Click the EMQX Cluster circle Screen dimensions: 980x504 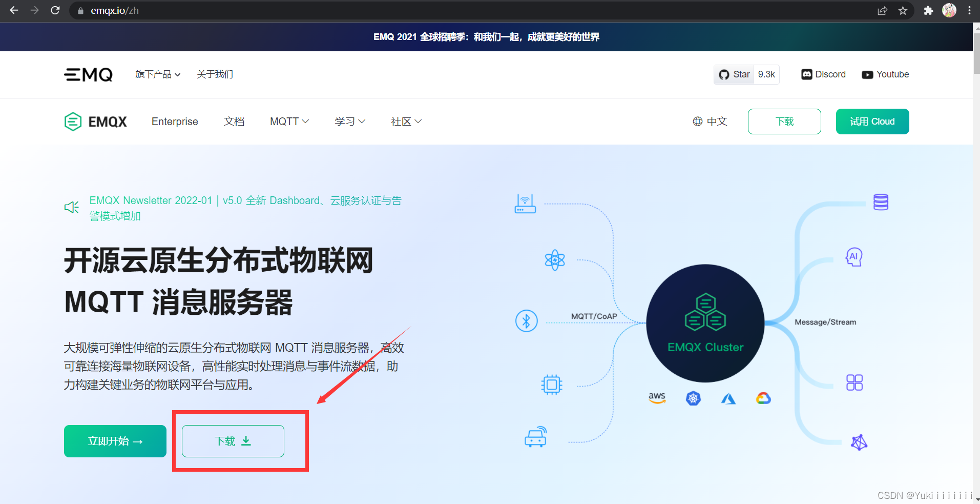coord(705,324)
